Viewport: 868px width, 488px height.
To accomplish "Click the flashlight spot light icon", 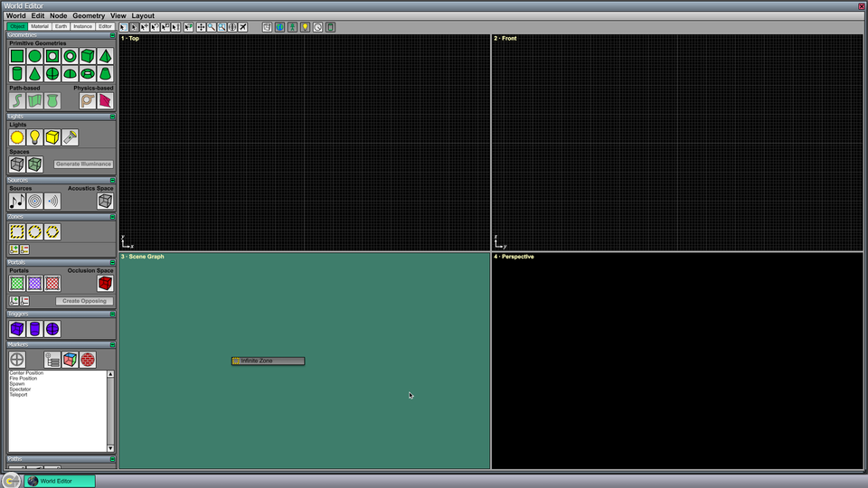I will pyautogui.click(x=70, y=137).
